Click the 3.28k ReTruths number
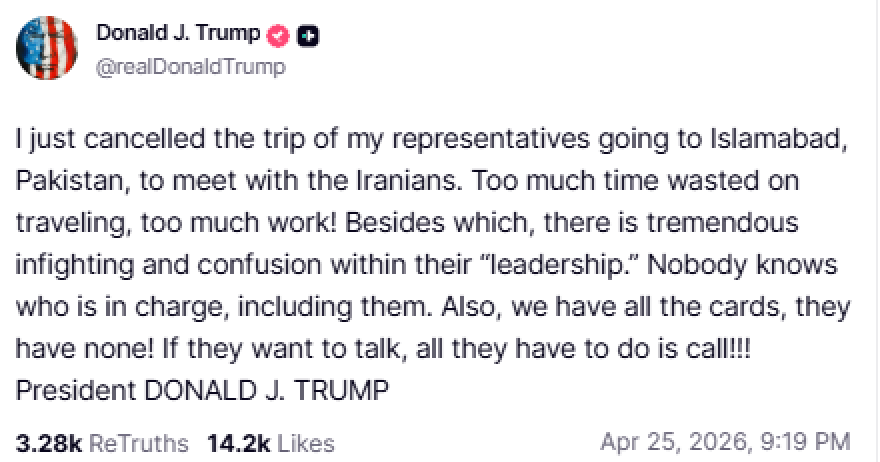Viewport: 880px width, 462px height. tap(47, 442)
